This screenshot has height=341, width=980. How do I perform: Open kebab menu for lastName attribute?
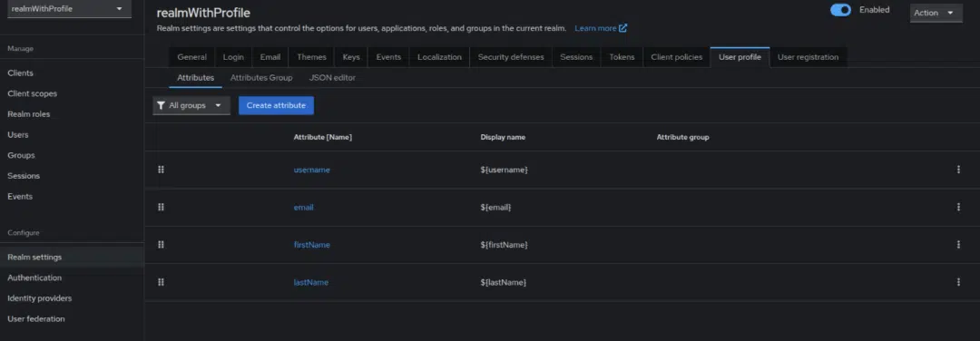(x=958, y=282)
